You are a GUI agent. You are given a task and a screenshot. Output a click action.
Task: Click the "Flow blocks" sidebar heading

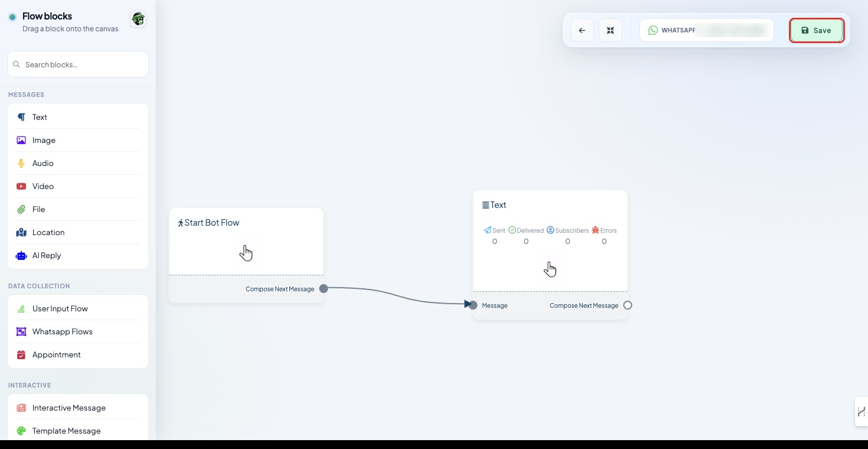pyautogui.click(x=47, y=16)
